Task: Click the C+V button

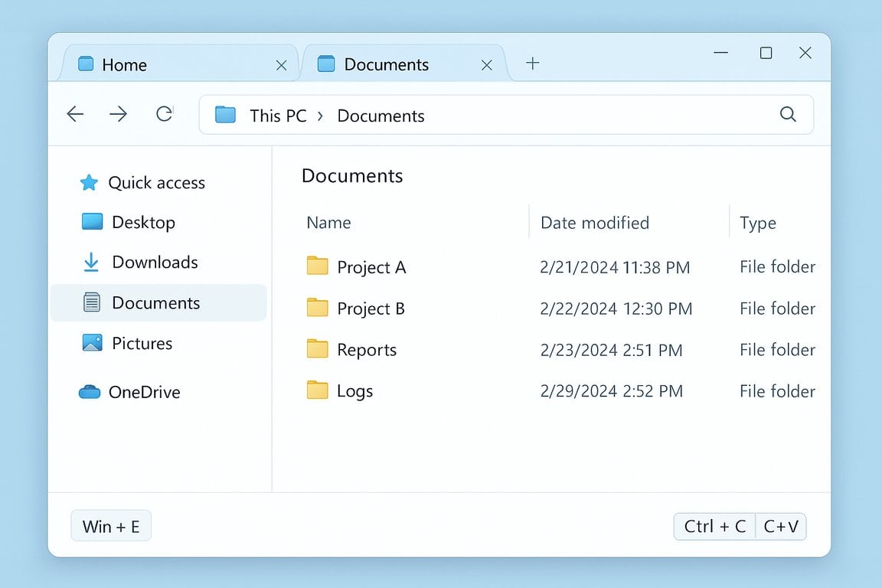Action: click(x=781, y=526)
